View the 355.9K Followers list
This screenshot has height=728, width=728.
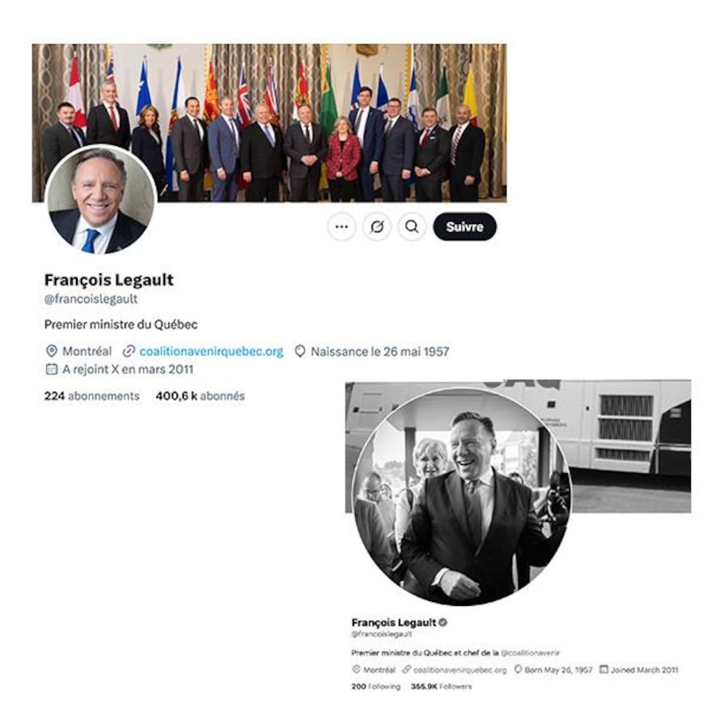441,687
